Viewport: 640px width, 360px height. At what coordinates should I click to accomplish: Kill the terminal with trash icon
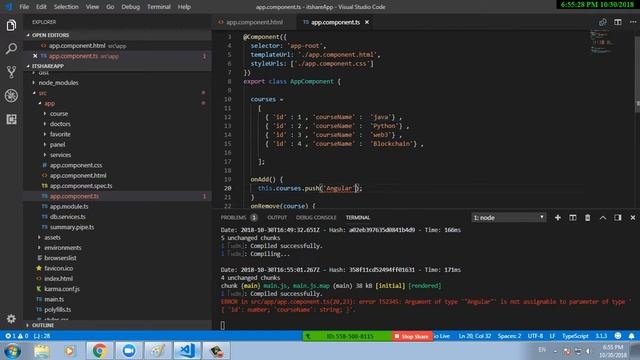coord(587,218)
